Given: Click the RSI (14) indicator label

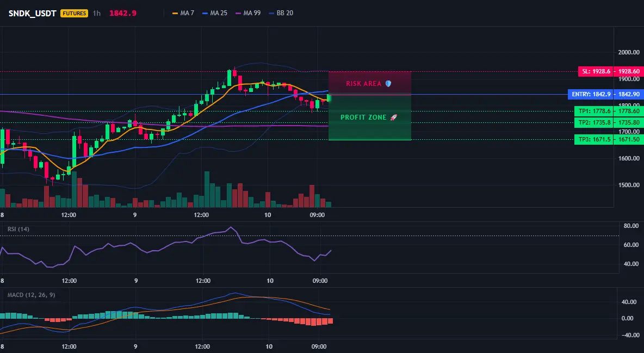Looking at the screenshot, I should (18, 229).
